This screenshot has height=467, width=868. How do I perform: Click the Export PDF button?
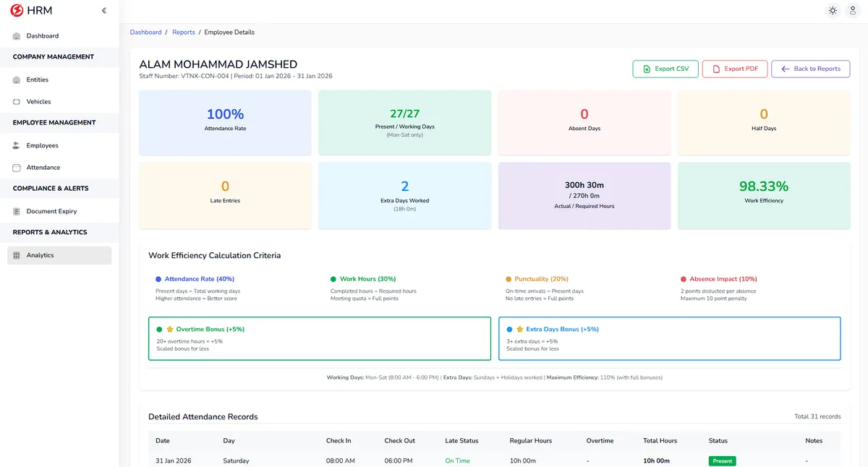(x=735, y=69)
